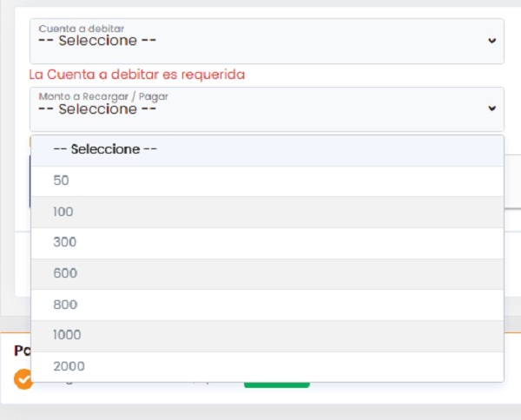
Task: Choose the 50 amount option
Action: 267,181
